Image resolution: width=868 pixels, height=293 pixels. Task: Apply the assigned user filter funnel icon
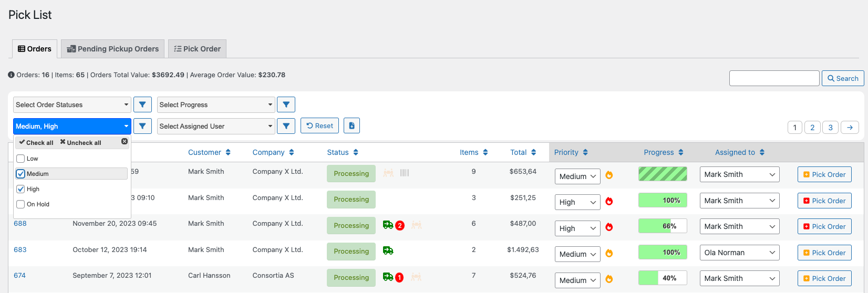[x=286, y=126]
